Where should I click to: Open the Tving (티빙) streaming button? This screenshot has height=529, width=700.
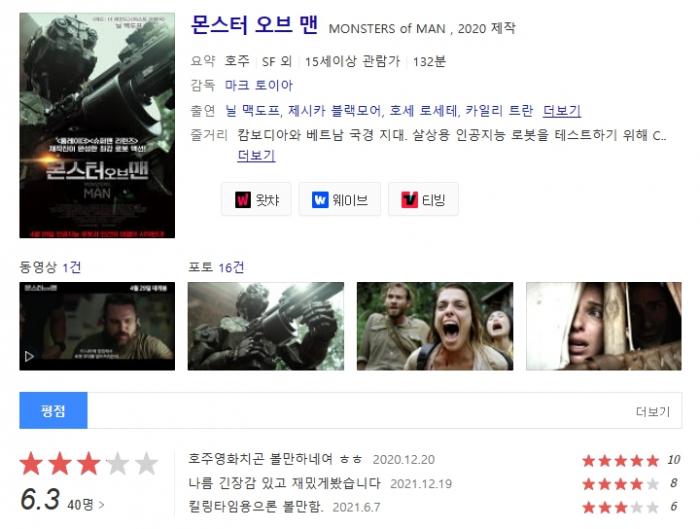(x=423, y=199)
